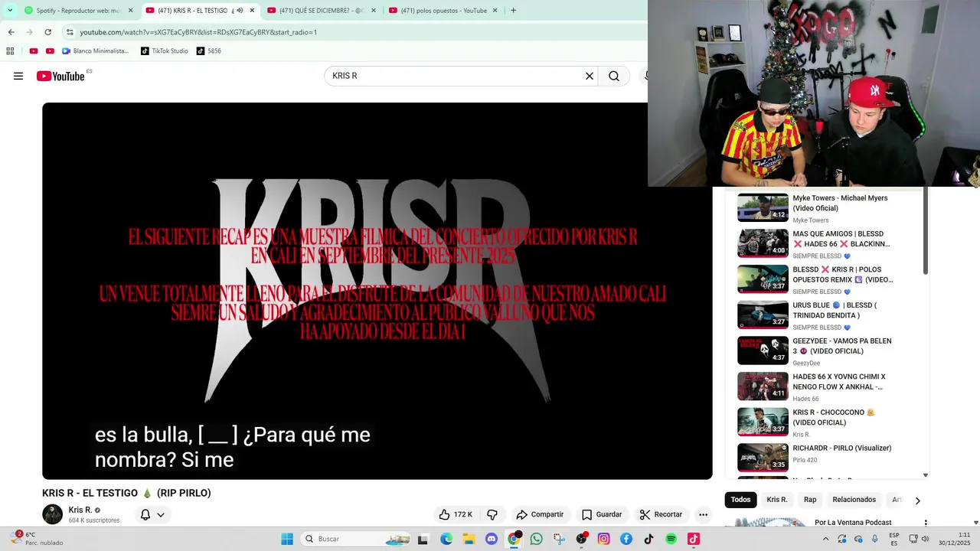Viewport: 980px width, 551px height.
Task: Open options for Por La Ventana Podcast
Action: (x=925, y=523)
